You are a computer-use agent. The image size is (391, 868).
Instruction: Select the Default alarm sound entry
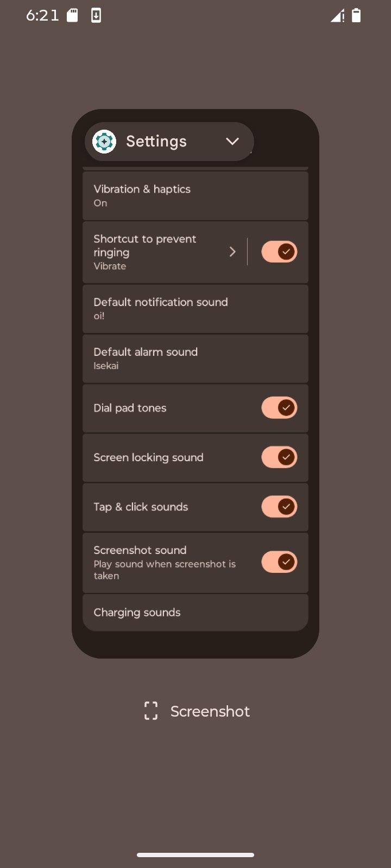tap(195, 358)
